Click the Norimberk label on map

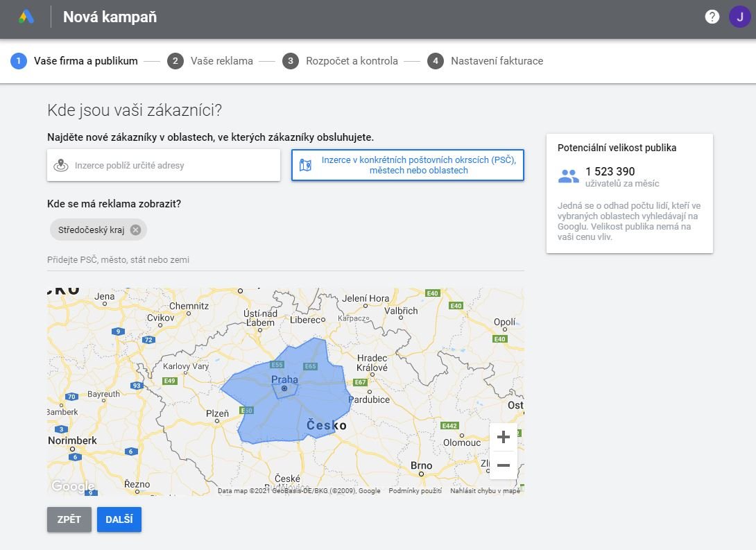click(72, 440)
